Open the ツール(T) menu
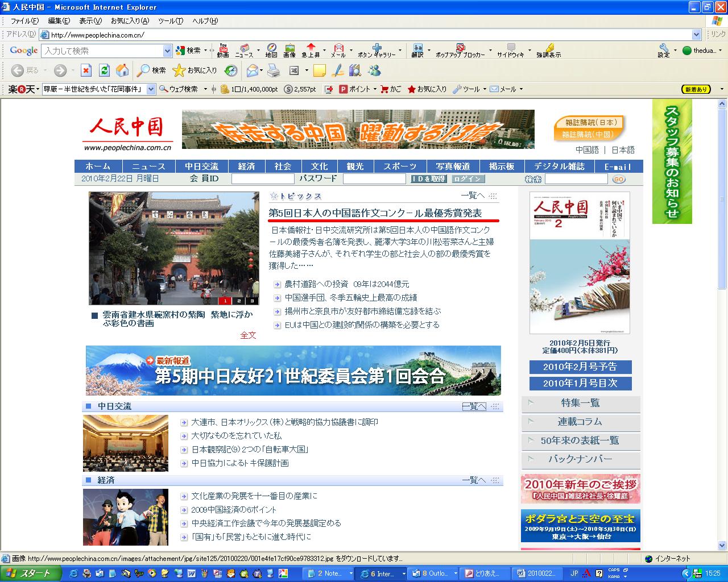Screen dimensions: 728x582 [171, 21]
